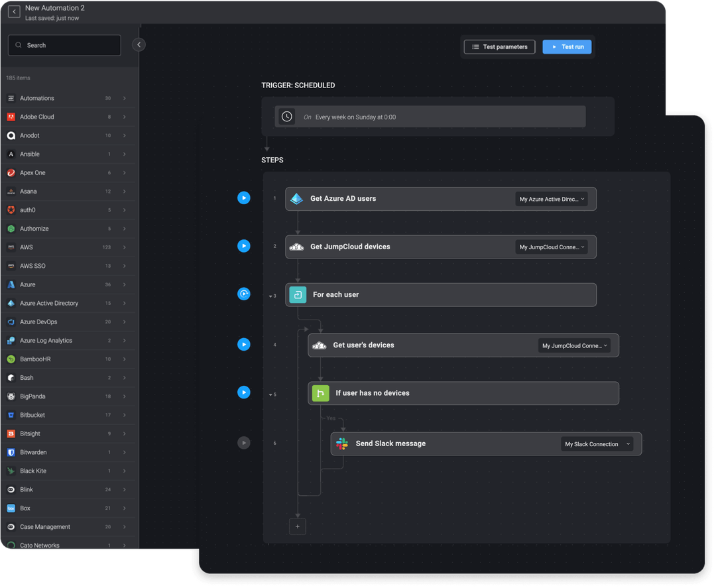This screenshot has width=716, height=588.
Task: Click the Bitwarden shield icon
Action: pos(11,452)
